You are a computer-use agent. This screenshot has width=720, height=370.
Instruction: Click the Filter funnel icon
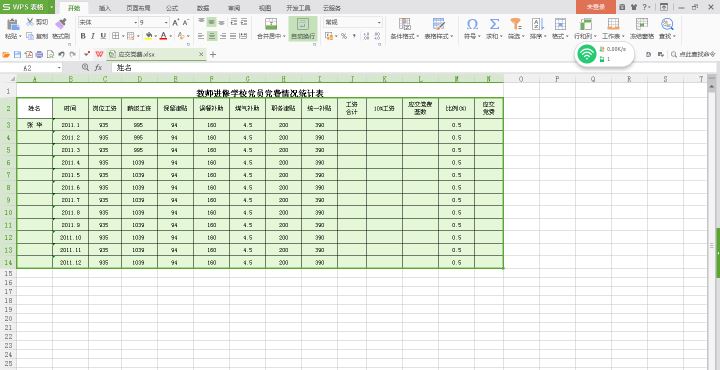[x=516, y=24]
